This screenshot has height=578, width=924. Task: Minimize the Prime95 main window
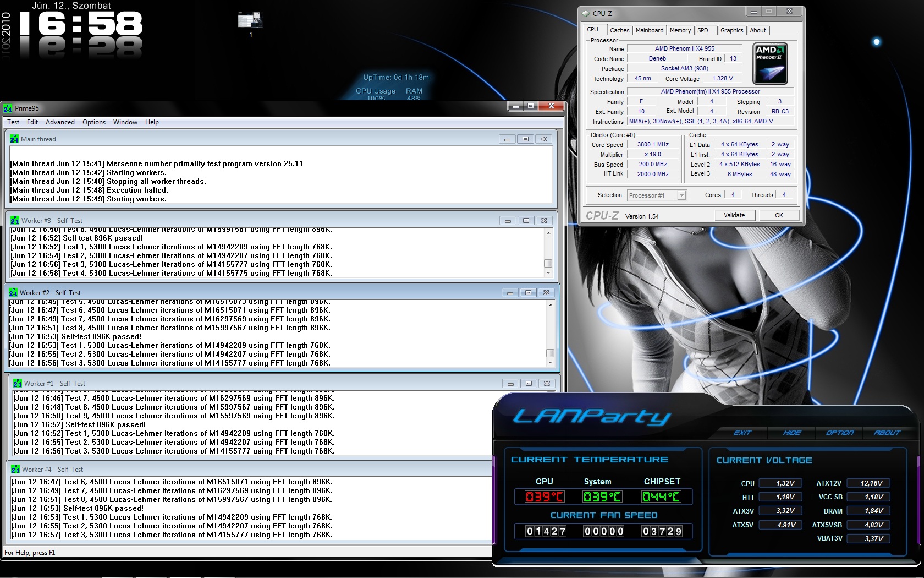coord(515,106)
